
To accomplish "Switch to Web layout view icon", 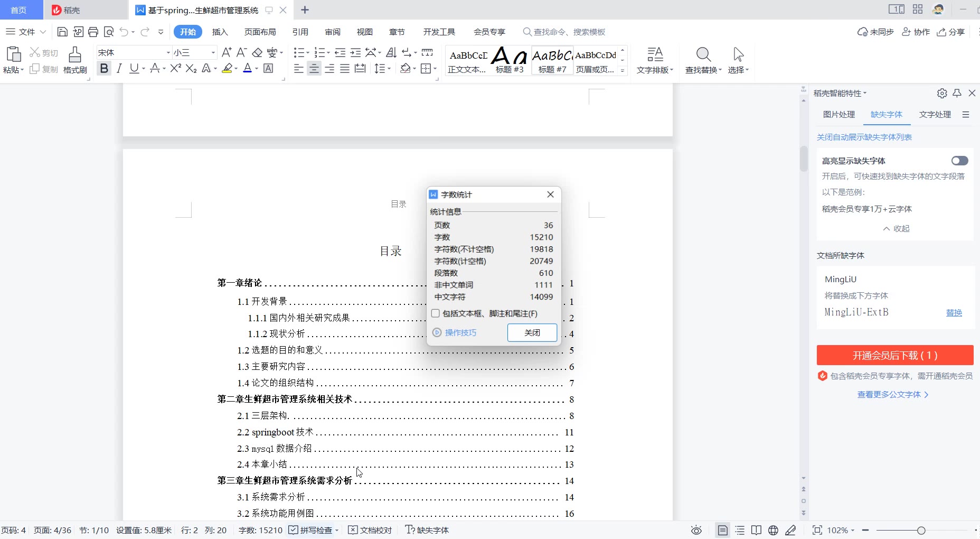I will click(774, 530).
